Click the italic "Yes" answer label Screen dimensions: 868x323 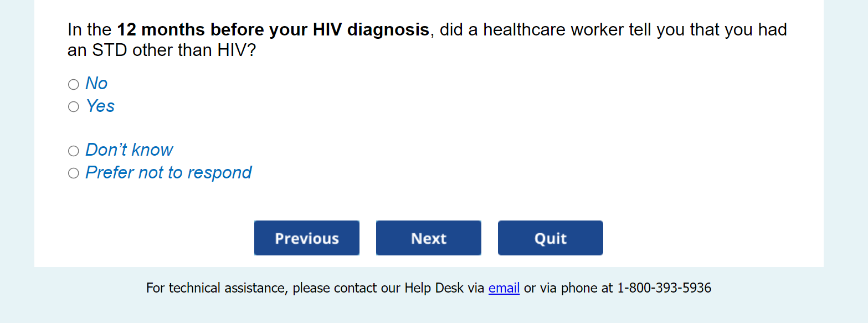[100, 106]
